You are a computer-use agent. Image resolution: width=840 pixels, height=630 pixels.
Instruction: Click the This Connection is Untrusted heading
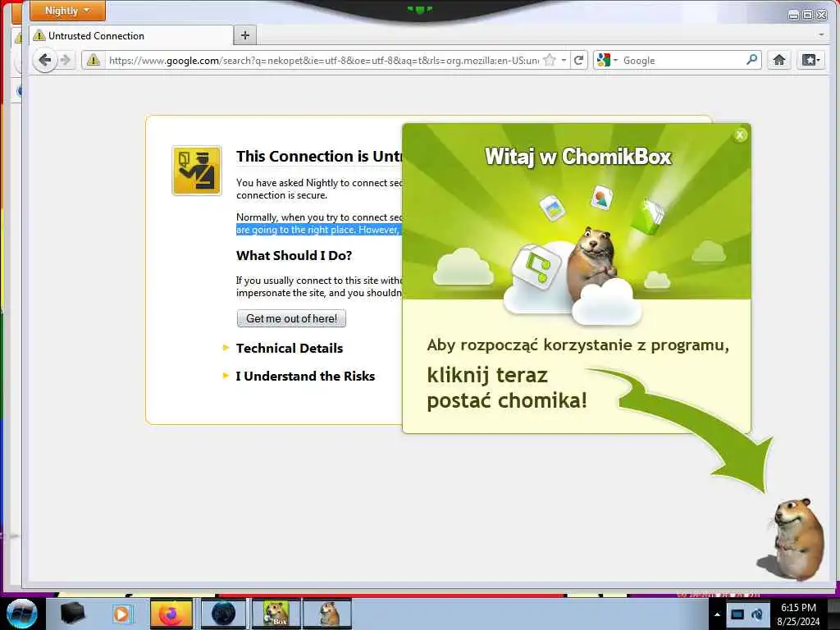point(319,156)
